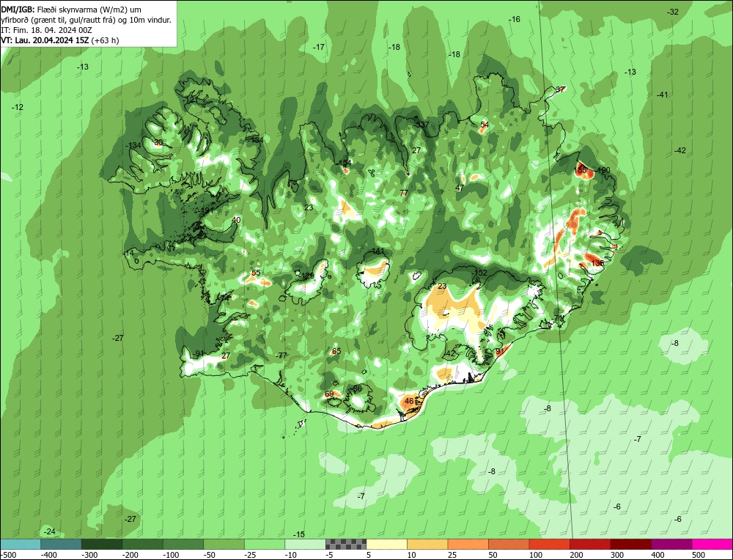Click the light teal swatch above -500
Image resolution: width=733 pixels, height=560 pixels.
[x=20, y=544]
